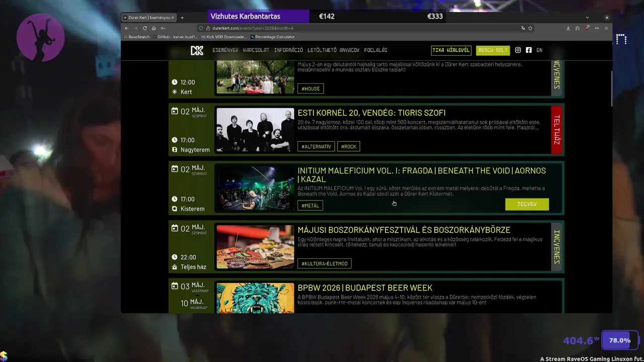This screenshot has height=362, width=644.
Task: Open the BPBW 2026 Budapest Beer Week title
Action: (x=365, y=288)
